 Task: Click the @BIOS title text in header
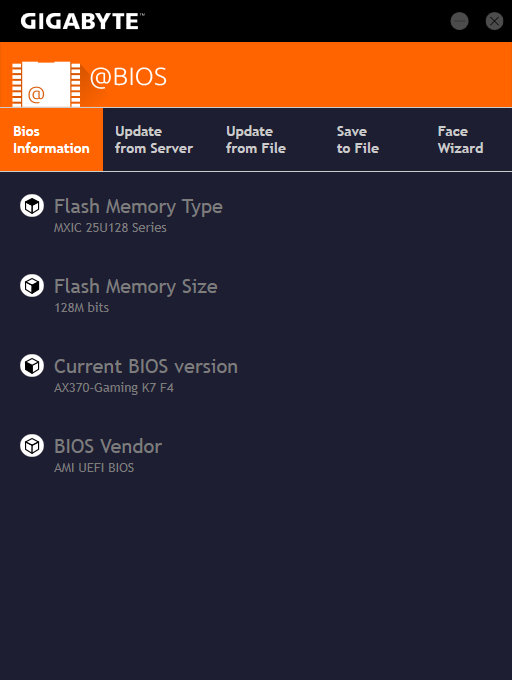point(128,77)
